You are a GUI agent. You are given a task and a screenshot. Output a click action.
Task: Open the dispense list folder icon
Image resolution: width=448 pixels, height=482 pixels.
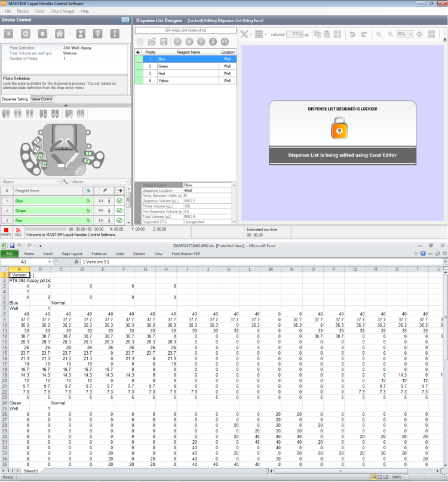[152, 42]
